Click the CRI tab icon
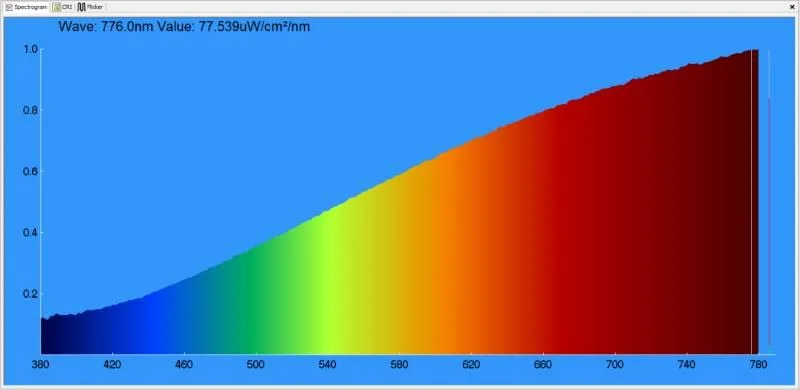This screenshot has width=800, height=390. click(57, 7)
